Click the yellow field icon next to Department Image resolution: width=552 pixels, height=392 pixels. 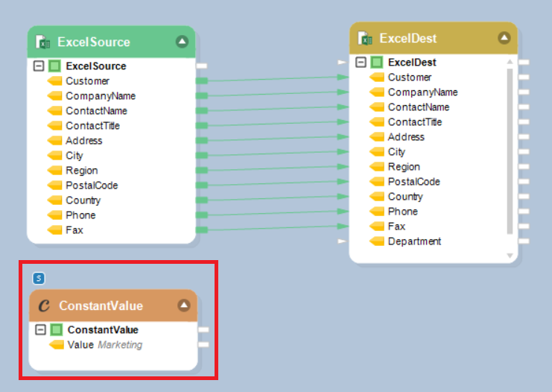[x=377, y=241]
